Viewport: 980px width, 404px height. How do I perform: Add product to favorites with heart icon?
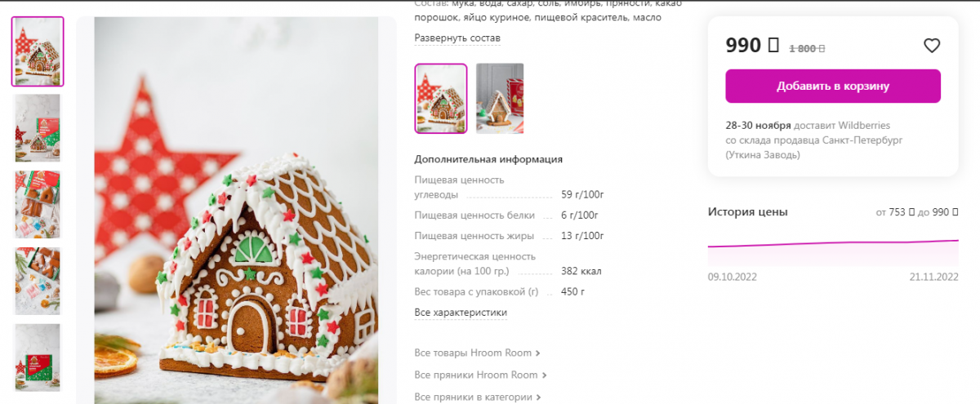[x=932, y=46]
